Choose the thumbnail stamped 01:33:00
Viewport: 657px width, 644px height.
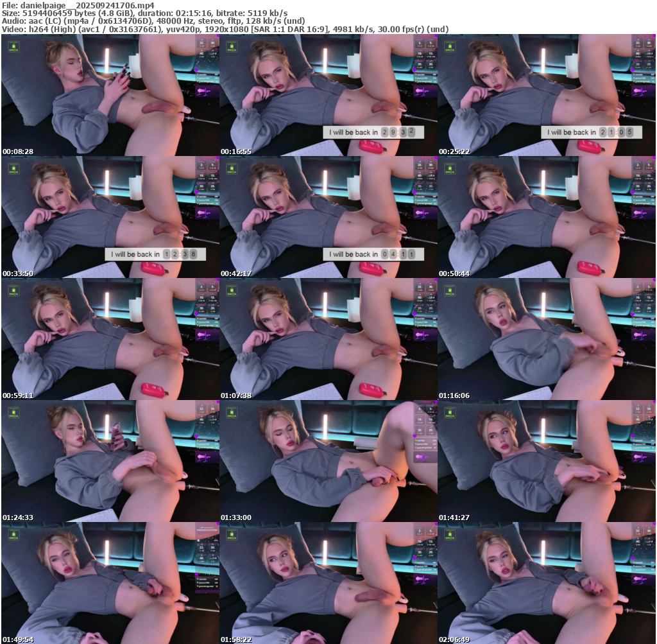pos(328,461)
